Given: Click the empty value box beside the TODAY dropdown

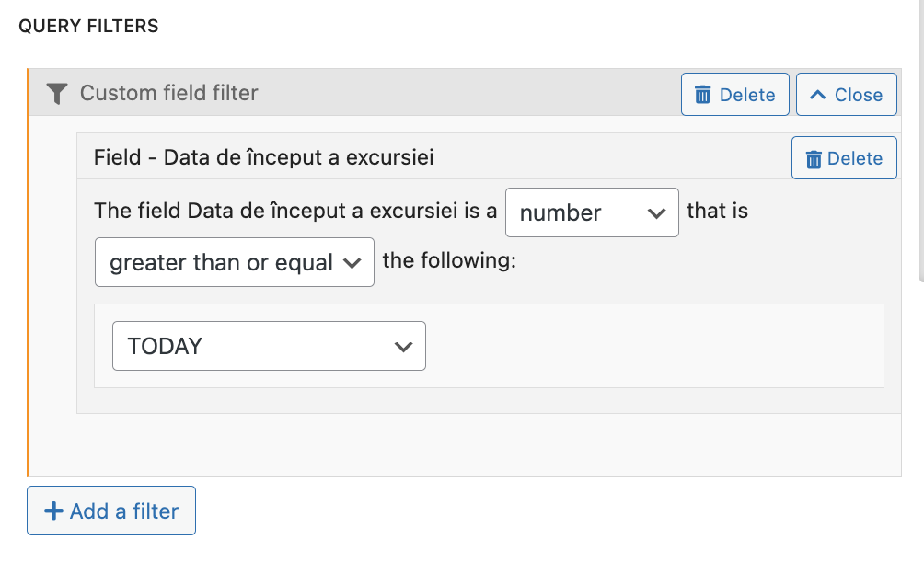Looking at the screenshot, I should (654, 346).
